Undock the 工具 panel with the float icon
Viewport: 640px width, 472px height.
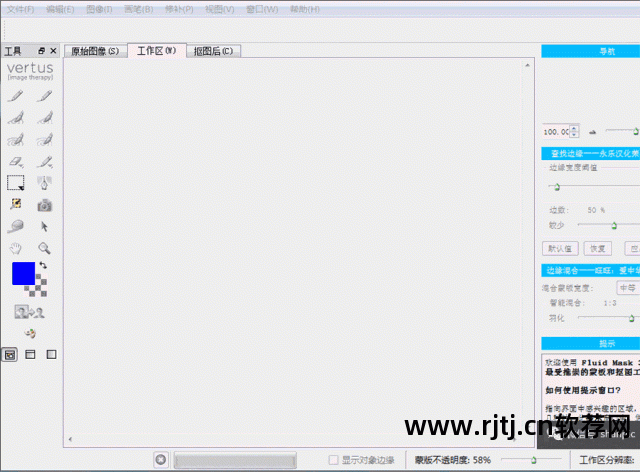tap(41, 51)
